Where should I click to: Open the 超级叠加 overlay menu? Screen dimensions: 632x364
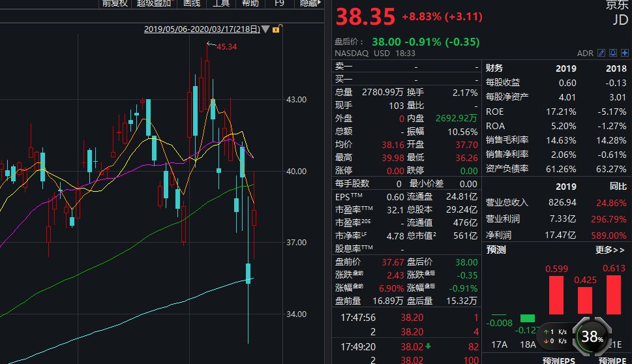coord(154,3)
